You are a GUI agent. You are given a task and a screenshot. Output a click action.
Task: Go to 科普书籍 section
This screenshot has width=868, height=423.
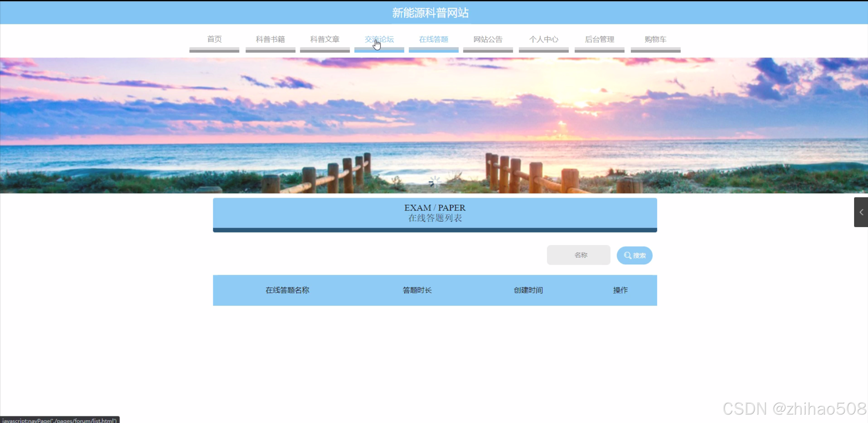[270, 39]
